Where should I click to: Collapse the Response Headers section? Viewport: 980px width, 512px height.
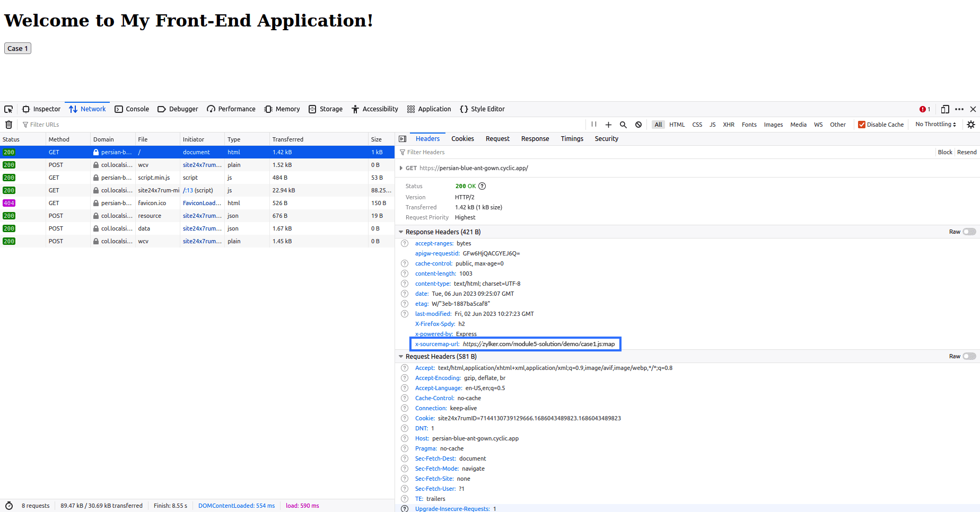pyautogui.click(x=401, y=232)
